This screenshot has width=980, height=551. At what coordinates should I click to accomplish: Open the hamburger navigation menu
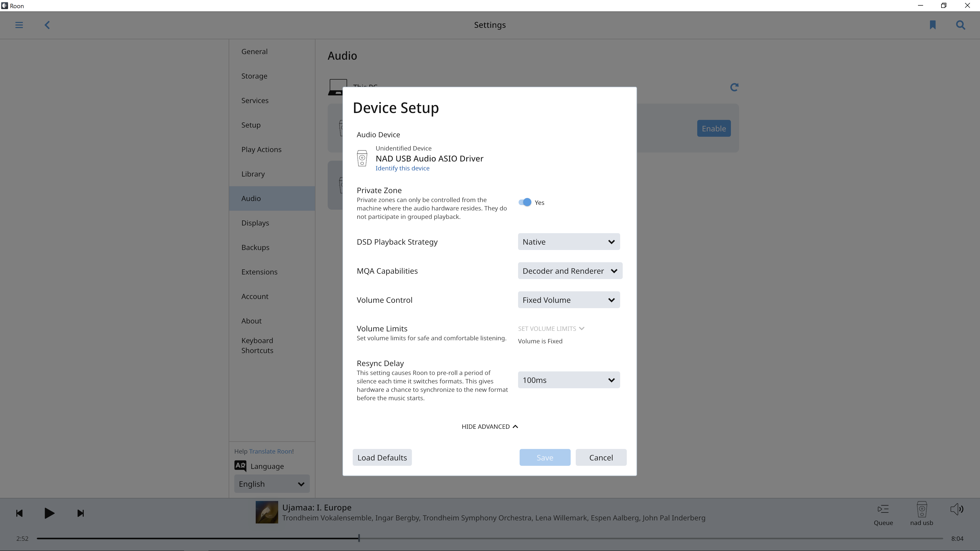(19, 25)
